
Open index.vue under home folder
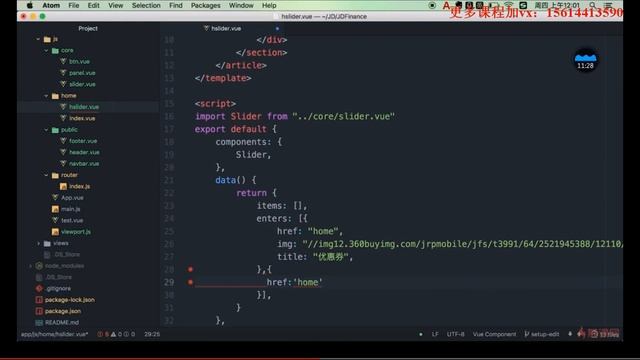pyautogui.click(x=82, y=118)
